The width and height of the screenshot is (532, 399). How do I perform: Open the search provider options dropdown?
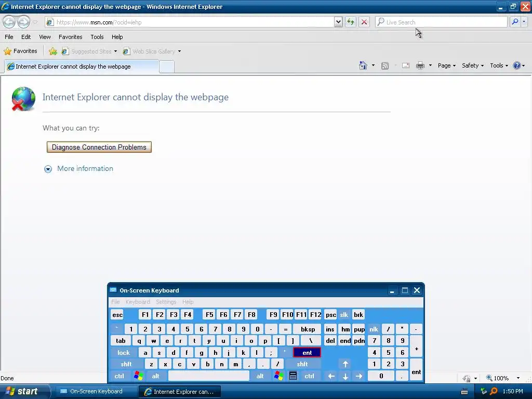click(524, 22)
